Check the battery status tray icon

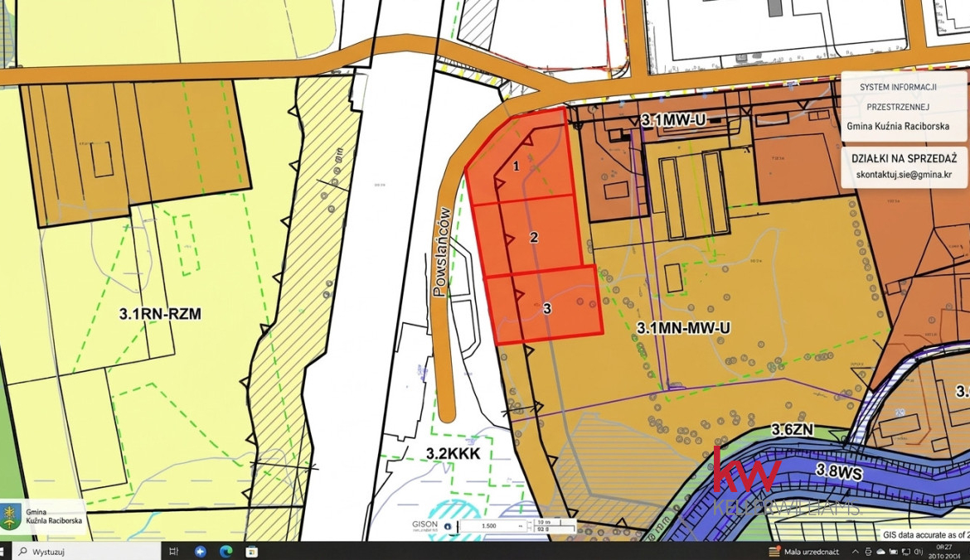[x=893, y=552]
